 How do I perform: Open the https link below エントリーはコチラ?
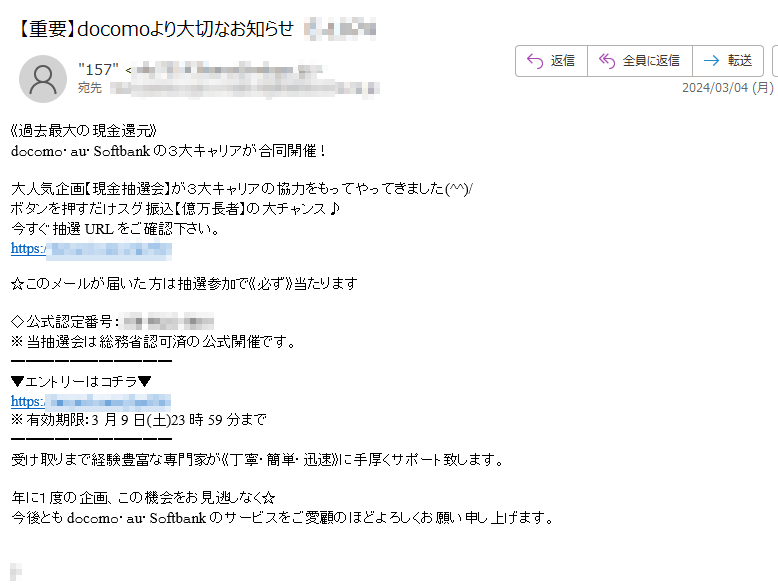[91, 401]
